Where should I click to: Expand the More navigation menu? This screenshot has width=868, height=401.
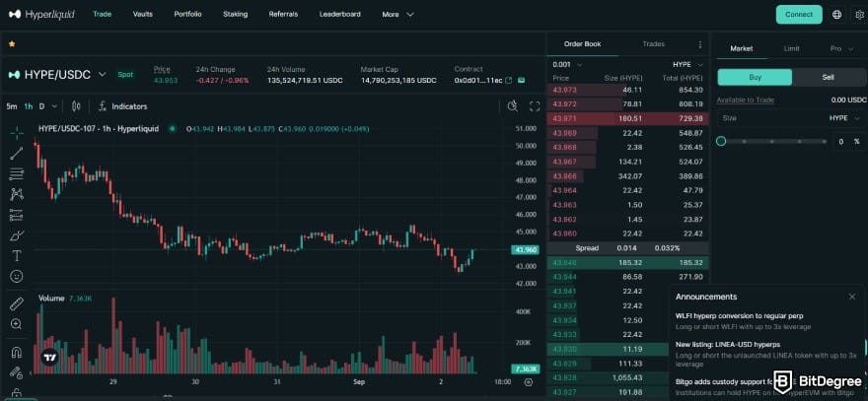point(398,15)
